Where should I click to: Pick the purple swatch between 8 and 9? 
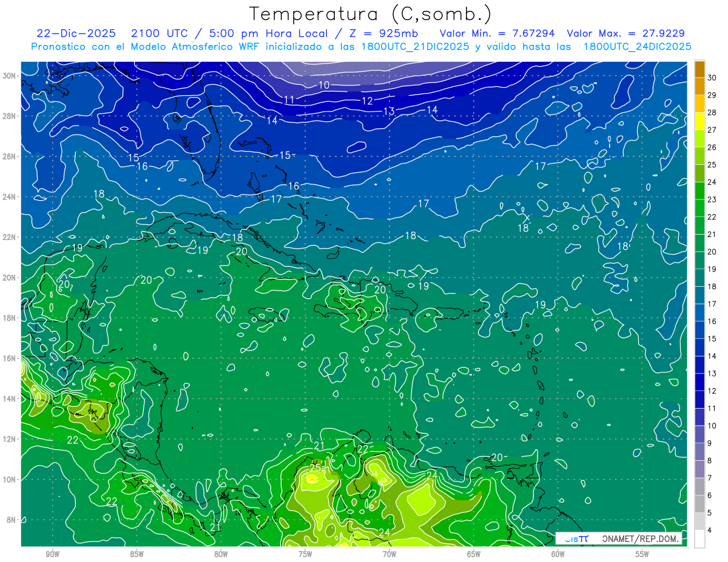tap(699, 452)
